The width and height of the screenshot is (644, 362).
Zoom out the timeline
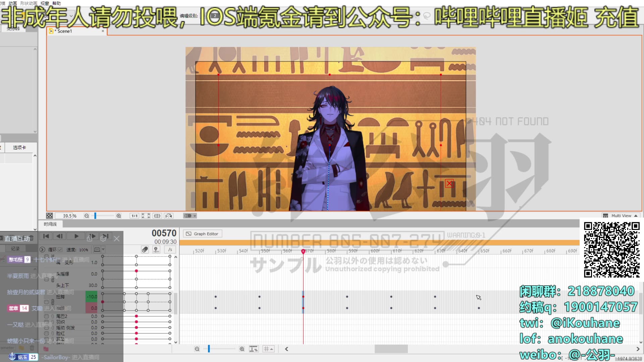(197, 349)
